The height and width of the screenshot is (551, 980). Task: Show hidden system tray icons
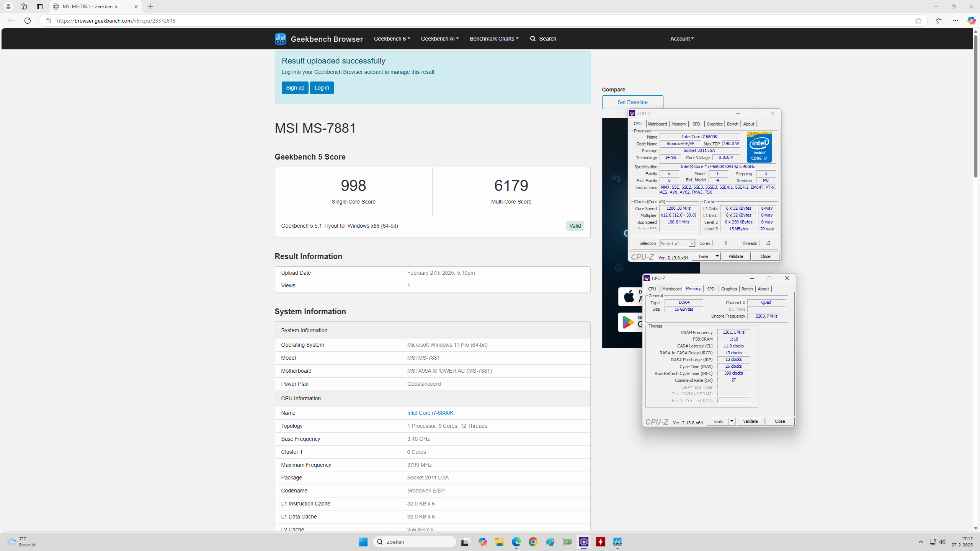921,542
